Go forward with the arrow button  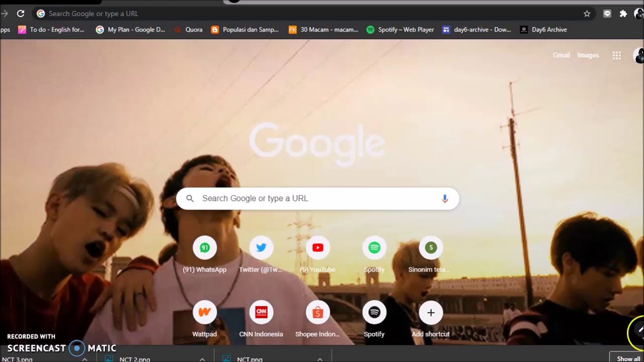pos(5,14)
